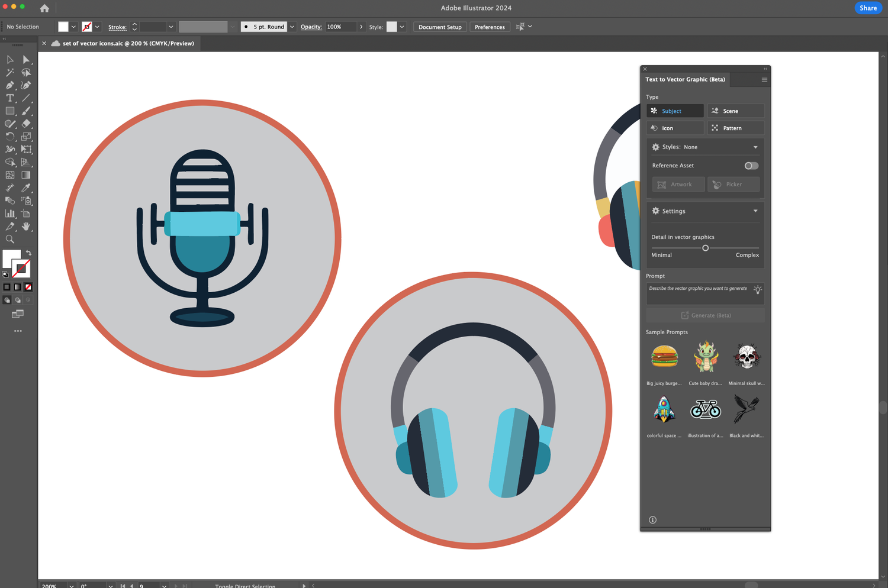Select the Scene type option

click(735, 111)
